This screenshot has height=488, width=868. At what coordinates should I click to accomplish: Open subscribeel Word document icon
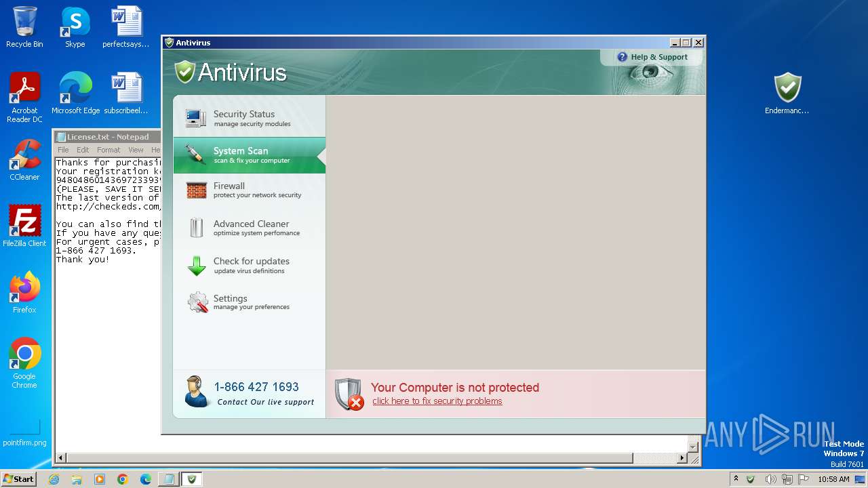pos(126,94)
